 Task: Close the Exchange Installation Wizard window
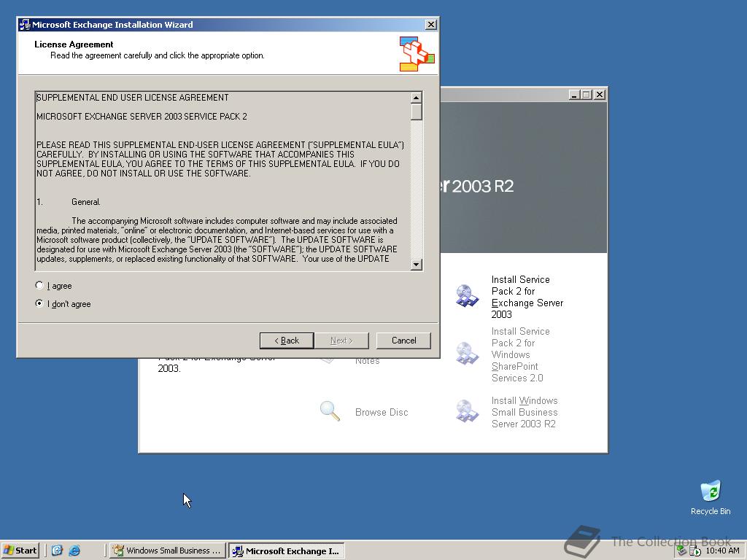430,25
